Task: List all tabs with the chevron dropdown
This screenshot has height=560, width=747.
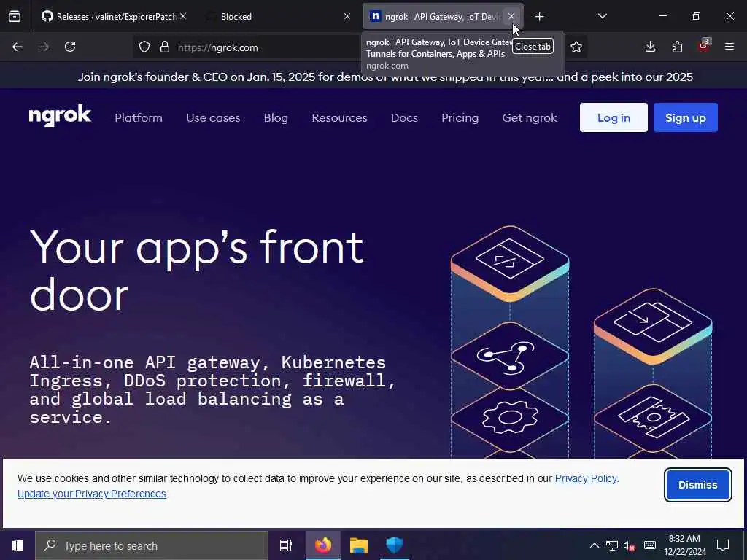Action: pos(602,16)
